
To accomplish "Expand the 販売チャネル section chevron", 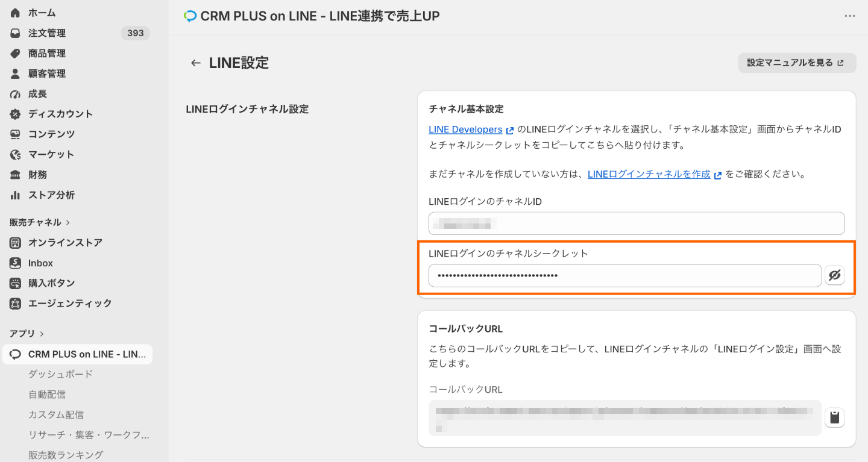I will pos(68,222).
